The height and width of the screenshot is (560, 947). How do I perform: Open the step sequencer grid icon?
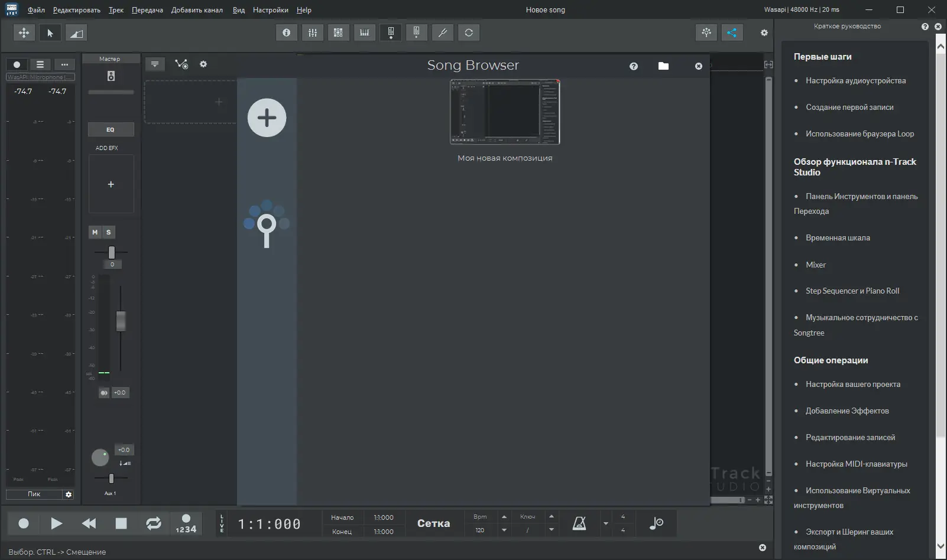(x=339, y=33)
